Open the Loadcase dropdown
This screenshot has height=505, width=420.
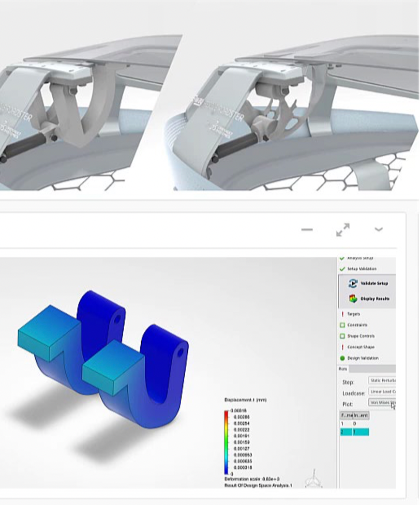click(382, 392)
